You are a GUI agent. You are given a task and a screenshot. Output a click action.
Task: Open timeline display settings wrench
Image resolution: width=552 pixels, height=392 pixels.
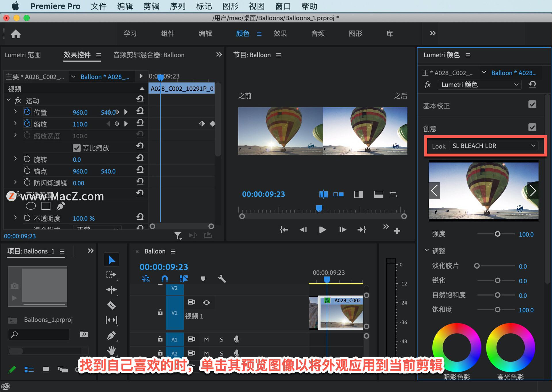pyautogui.click(x=222, y=278)
